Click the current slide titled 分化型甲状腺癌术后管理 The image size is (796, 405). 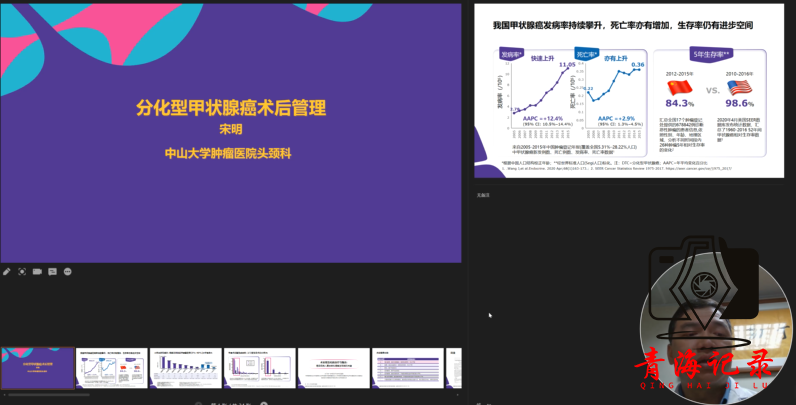tap(231, 132)
